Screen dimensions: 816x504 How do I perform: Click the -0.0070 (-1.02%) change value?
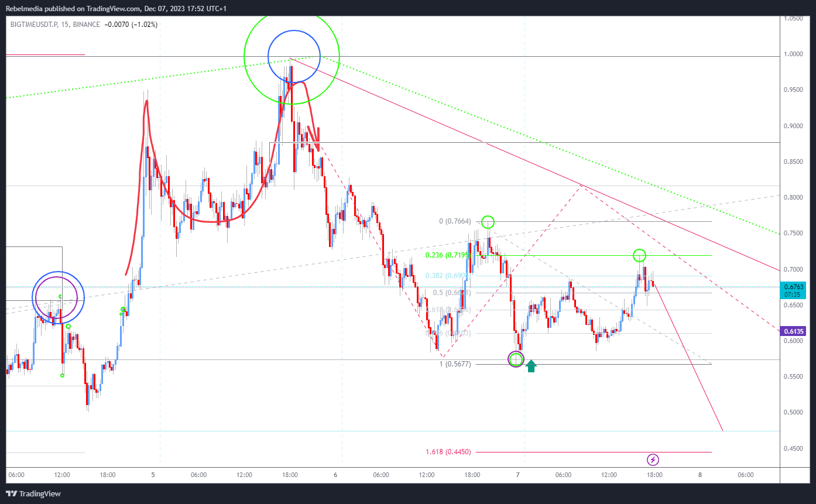click(x=131, y=25)
